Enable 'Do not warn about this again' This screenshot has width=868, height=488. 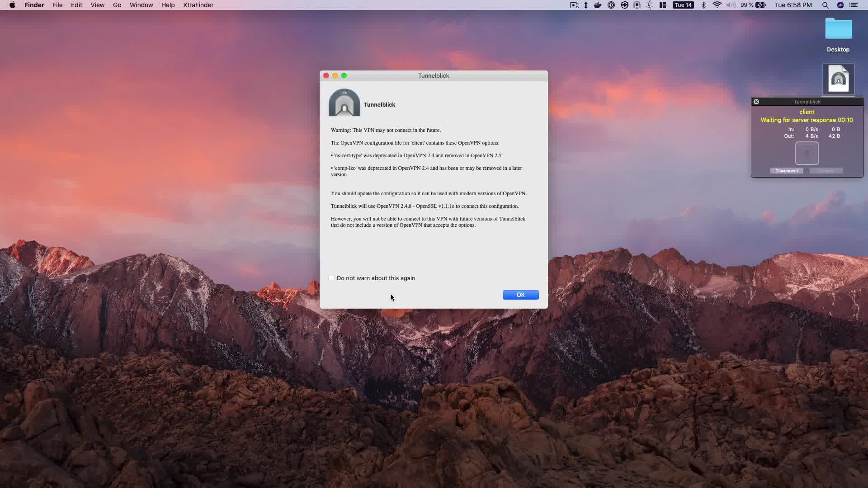click(332, 278)
